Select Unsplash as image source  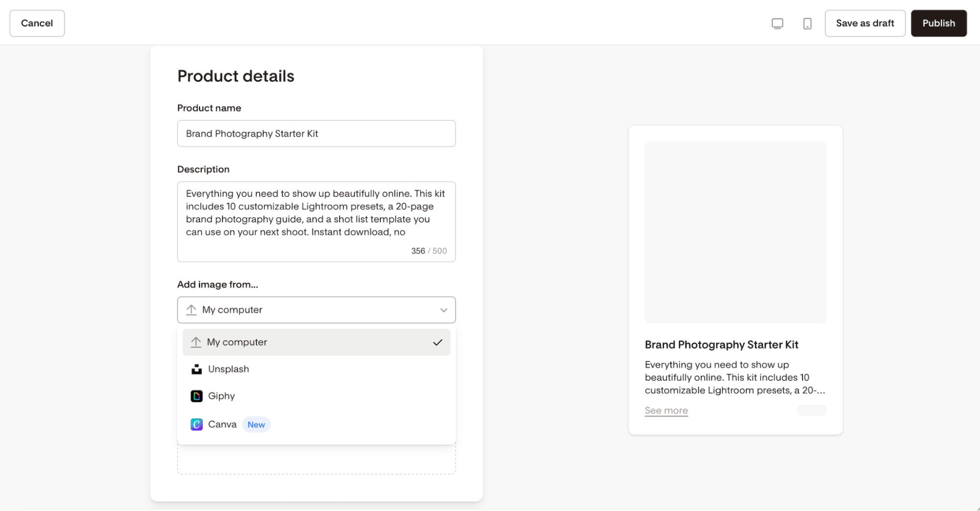tap(316, 369)
